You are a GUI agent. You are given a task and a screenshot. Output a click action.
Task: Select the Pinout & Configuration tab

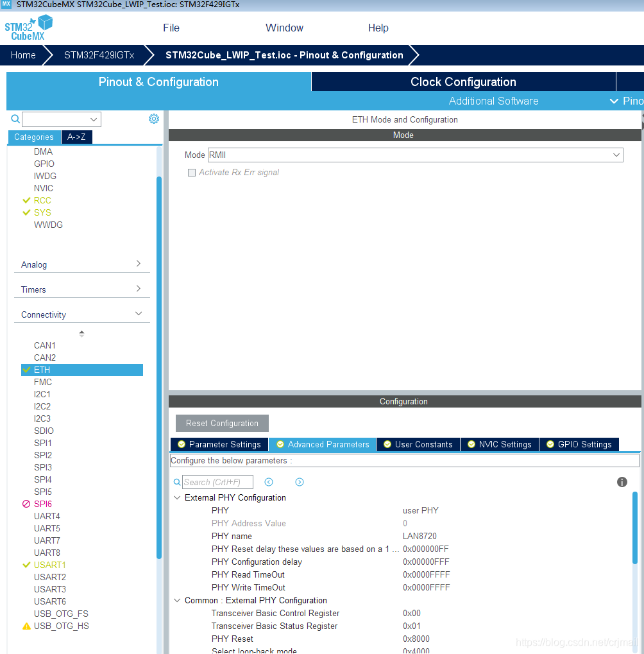(x=158, y=82)
